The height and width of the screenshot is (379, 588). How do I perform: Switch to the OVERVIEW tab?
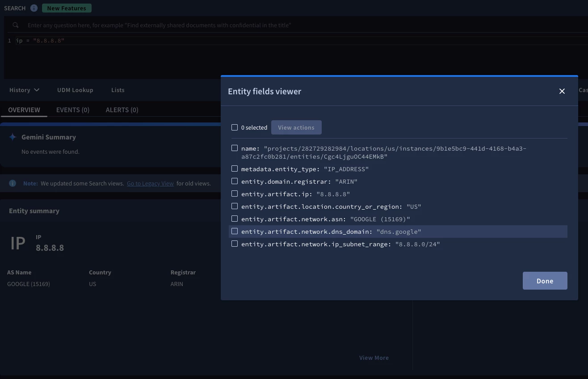click(x=24, y=109)
